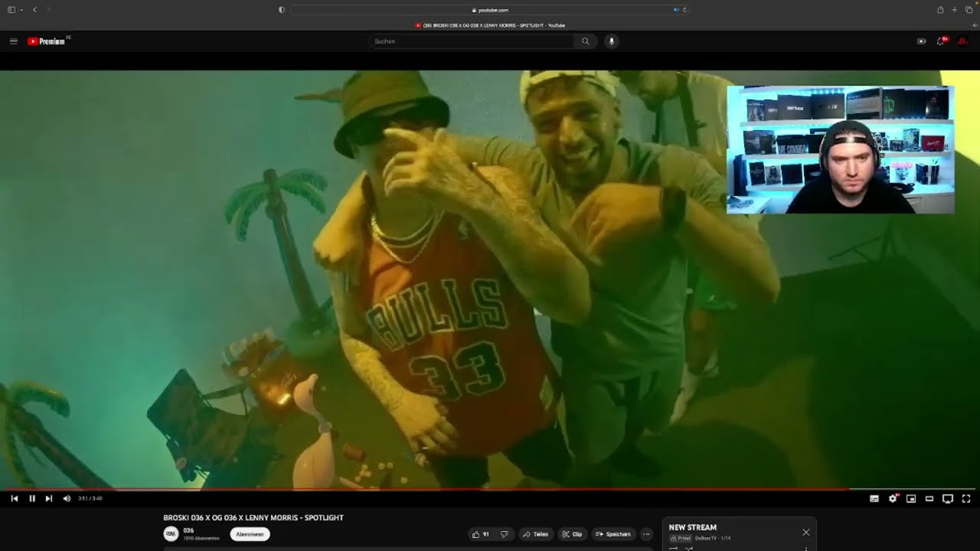The image size is (980, 551).
Task: Open Safari share button
Action: [x=940, y=10]
